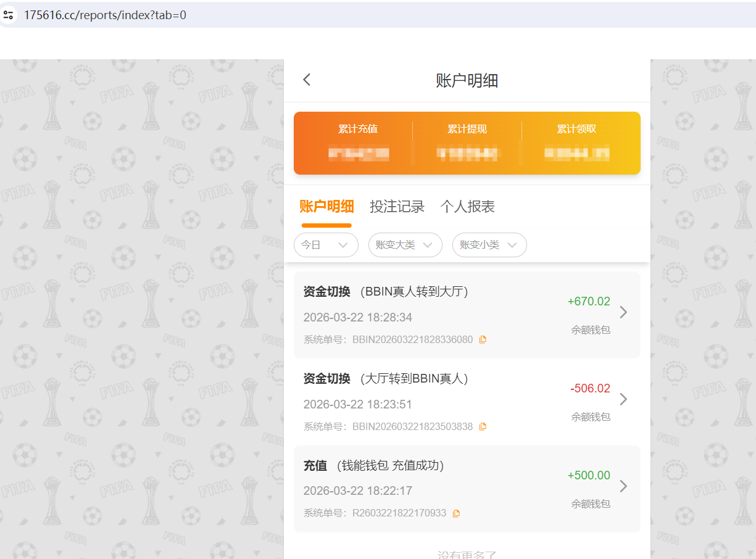Expand the +670.02 资金切换 record details
This screenshot has height=559, width=756.
[x=623, y=312]
